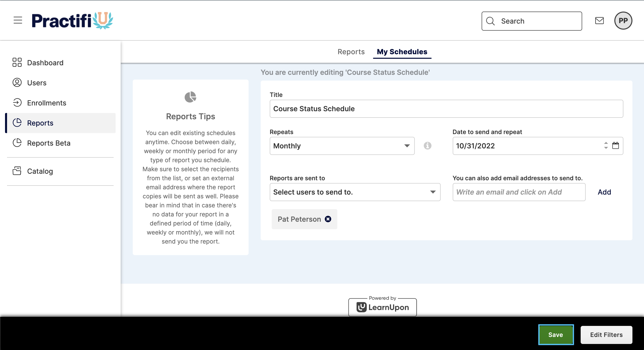Click the Reports Tips heading
This screenshot has height=350, width=644.
pos(191,116)
